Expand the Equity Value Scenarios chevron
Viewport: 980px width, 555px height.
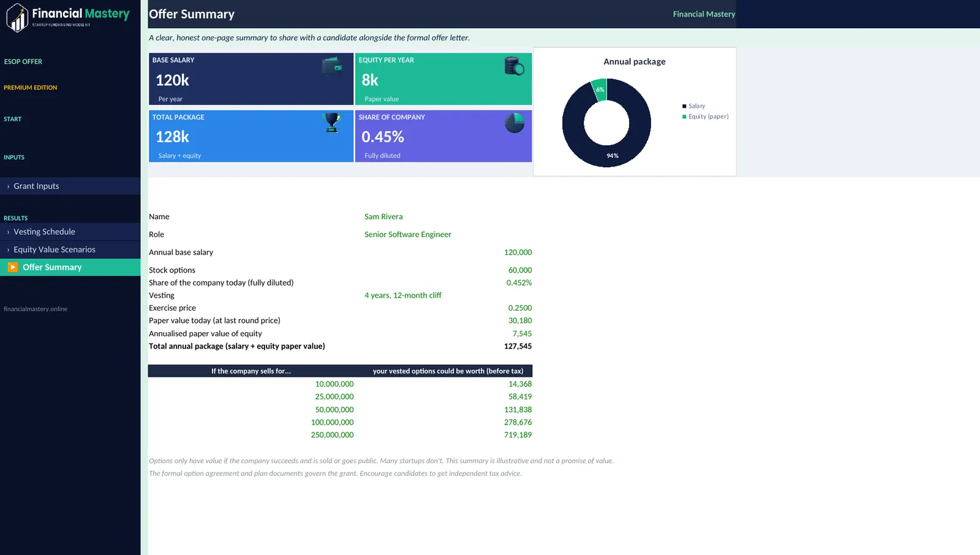point(8,250)
